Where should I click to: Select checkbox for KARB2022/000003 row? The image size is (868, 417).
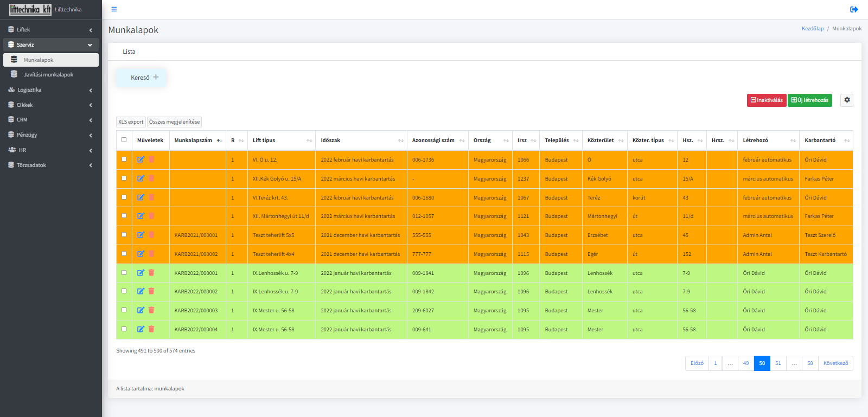124,310
